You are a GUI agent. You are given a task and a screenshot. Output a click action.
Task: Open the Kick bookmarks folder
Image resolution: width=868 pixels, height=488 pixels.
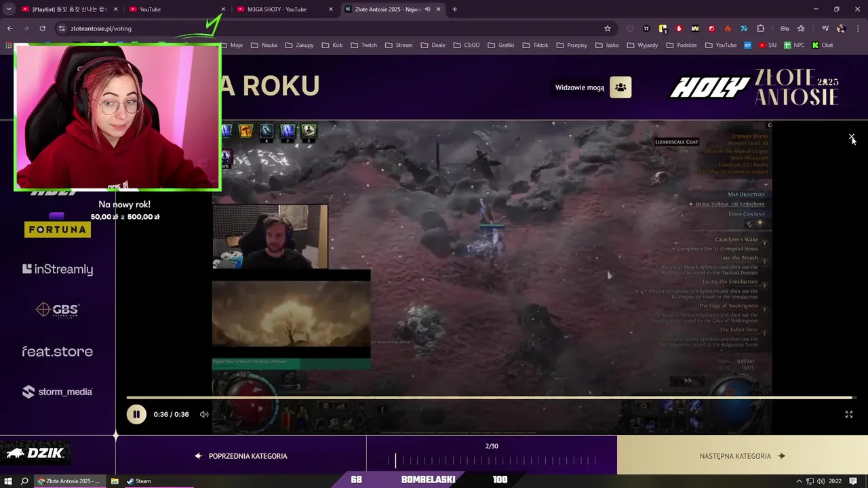click(x=332, y=45)
